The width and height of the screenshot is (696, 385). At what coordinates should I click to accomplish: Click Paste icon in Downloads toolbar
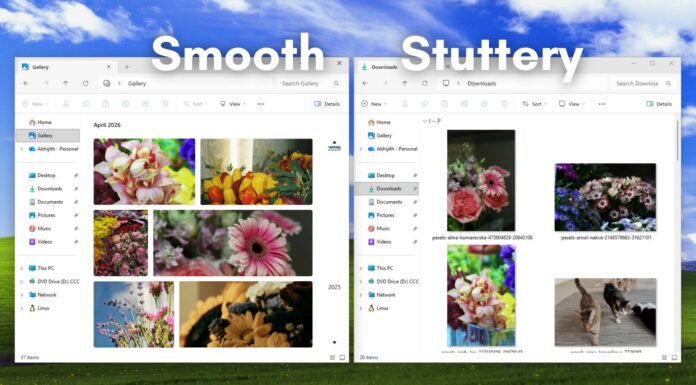445,104
